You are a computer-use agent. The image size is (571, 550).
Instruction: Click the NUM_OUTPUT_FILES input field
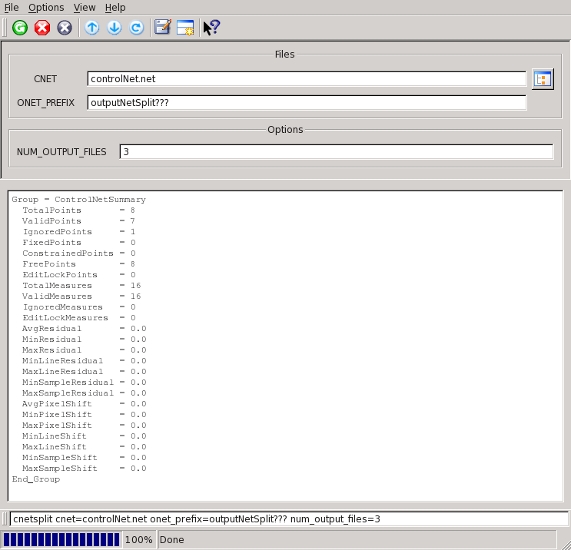[x=336, y=152]
